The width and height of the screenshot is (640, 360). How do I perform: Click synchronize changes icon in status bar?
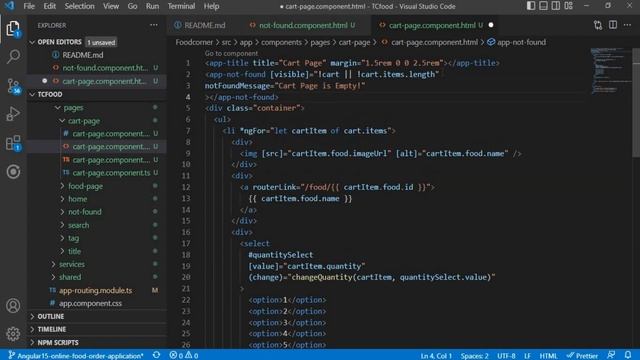(156, 355)
